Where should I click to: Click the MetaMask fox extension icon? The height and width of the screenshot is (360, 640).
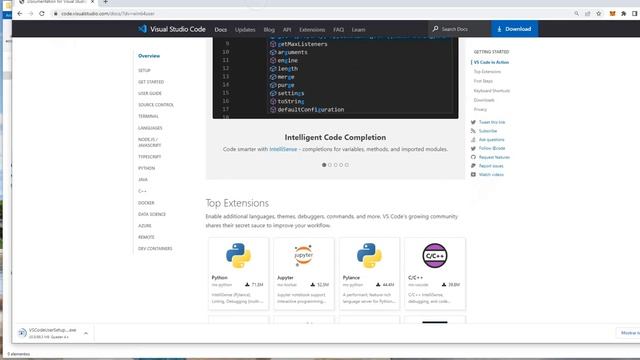click(612, 13)
